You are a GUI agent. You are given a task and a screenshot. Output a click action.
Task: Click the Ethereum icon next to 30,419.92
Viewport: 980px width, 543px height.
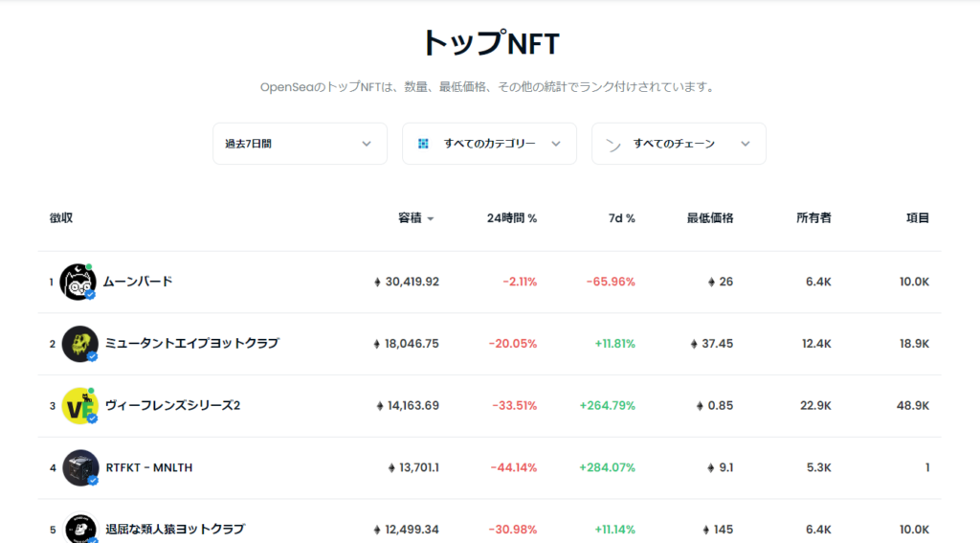click(x=377, y=283)
